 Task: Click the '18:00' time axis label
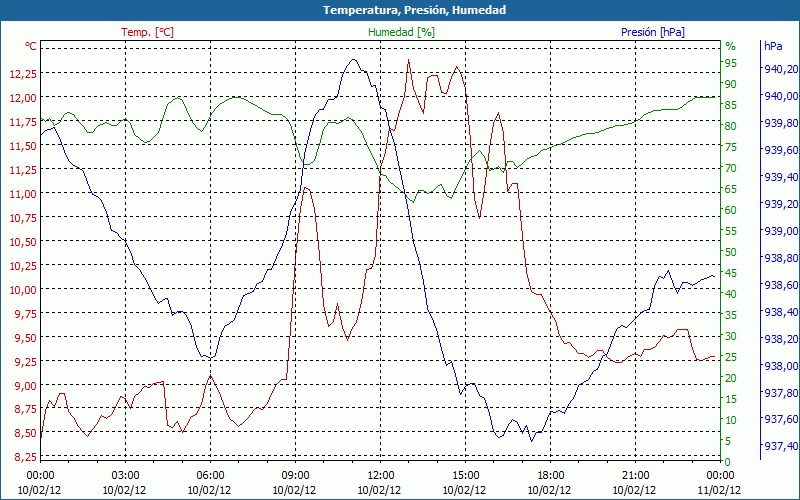point(551,476)
